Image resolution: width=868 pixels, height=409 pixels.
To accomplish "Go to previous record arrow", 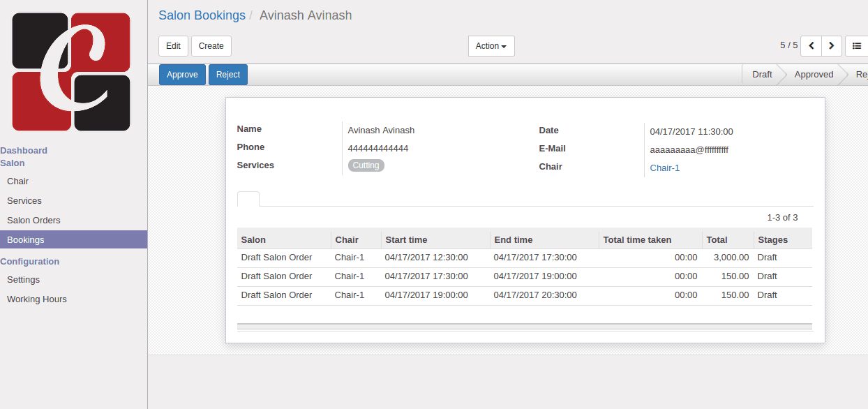I will tap(811, 46).
